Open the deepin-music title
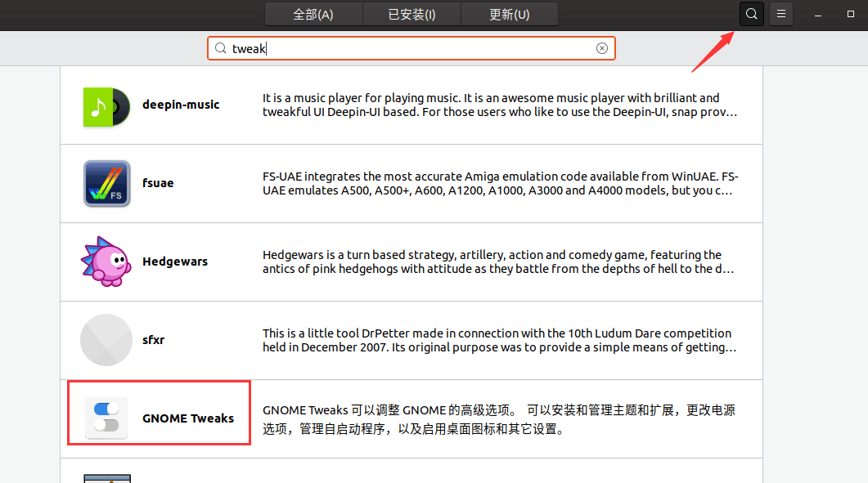 (181, 105)
